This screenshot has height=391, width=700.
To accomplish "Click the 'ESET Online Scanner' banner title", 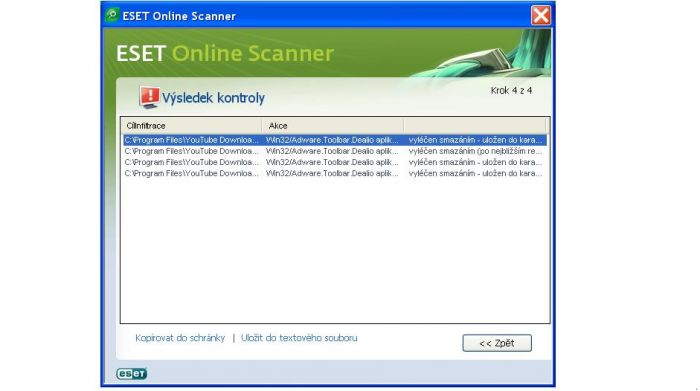I will (x=225, y=53).
